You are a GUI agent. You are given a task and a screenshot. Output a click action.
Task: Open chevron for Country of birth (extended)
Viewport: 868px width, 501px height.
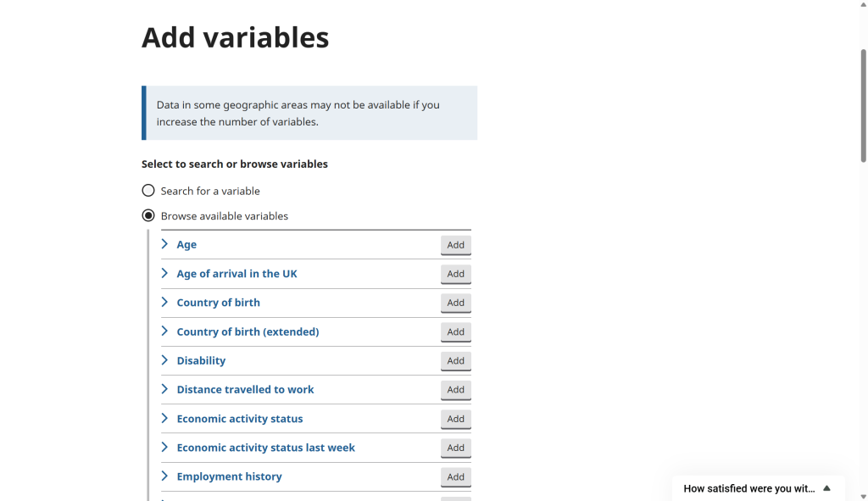(165, 331)
